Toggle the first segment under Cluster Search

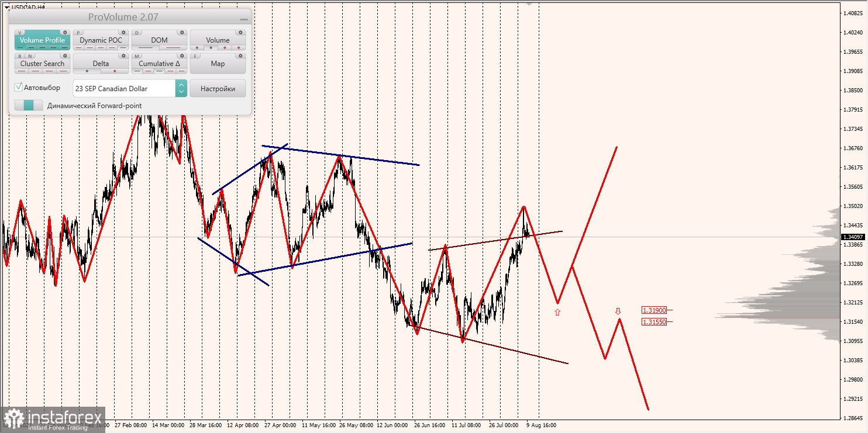click(22, 71)
